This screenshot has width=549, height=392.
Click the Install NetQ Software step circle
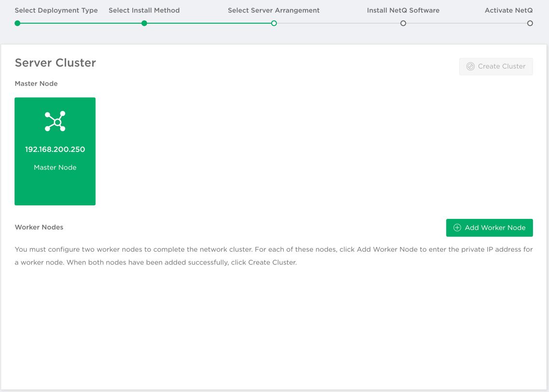403,23
